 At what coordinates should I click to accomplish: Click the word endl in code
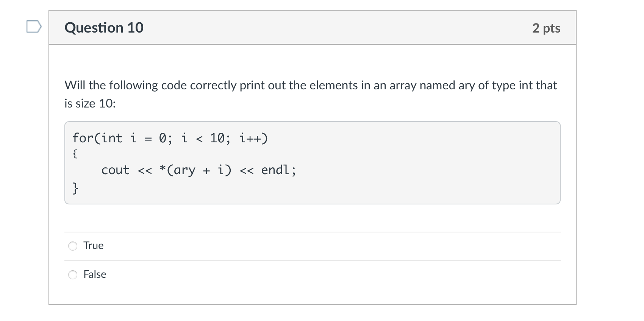(x=275, y=170)
